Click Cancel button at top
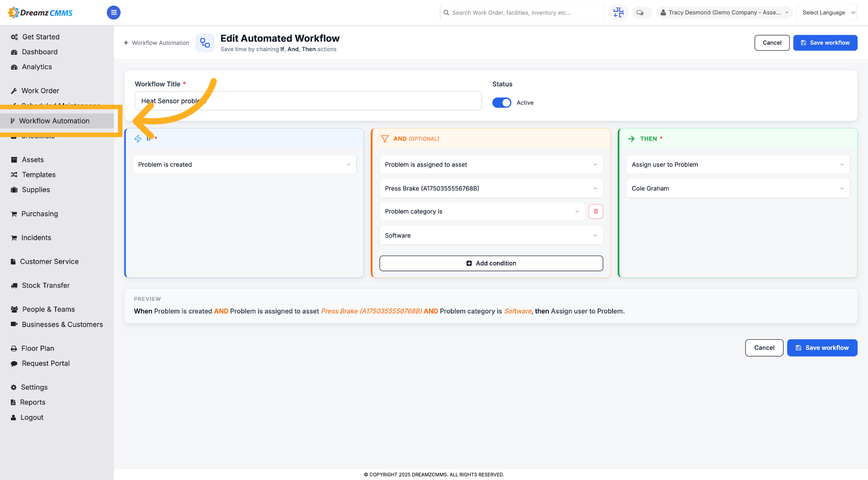The width and height of the screenshot is (868, 480). [x=772, y=43]
